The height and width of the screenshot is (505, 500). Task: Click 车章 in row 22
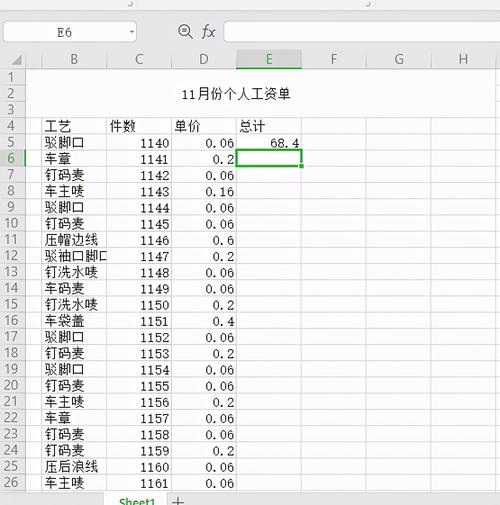[x=74, y=418]
